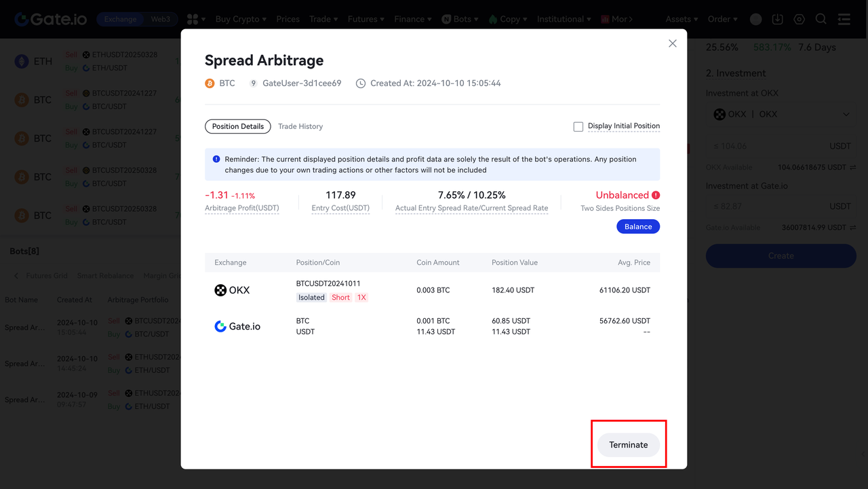Select the Exchange mode toggle
This screenshot has width=868, height=489.
[121, 19]
